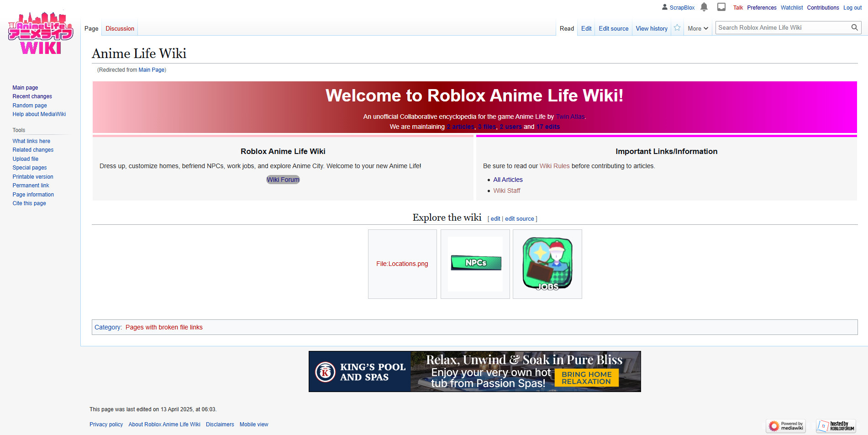Open Help about MediaWiki

[39, 114]
